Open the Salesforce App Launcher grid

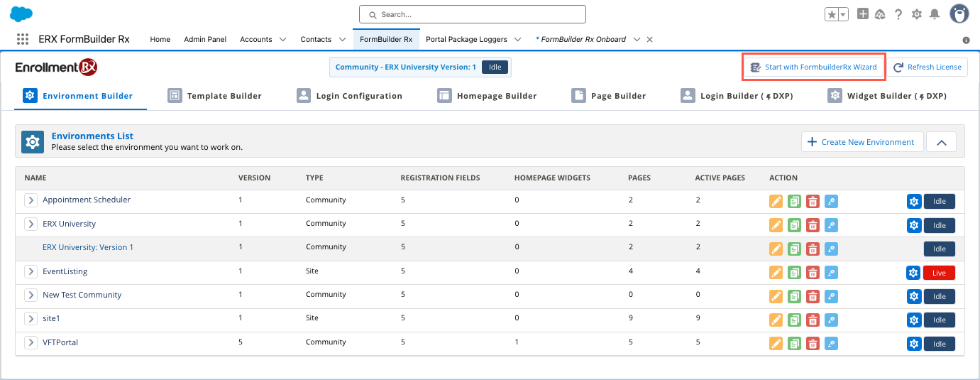pos(22,40)
